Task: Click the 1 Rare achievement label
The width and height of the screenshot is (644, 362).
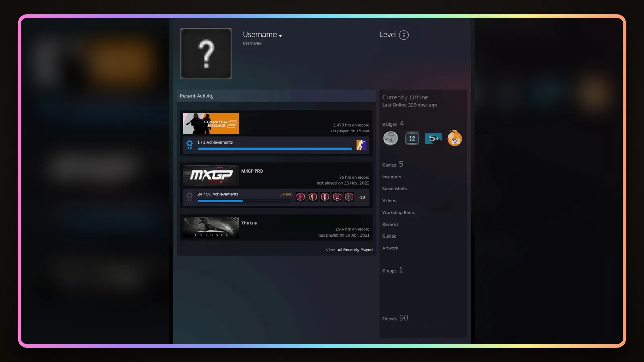Action: point(285,194)
